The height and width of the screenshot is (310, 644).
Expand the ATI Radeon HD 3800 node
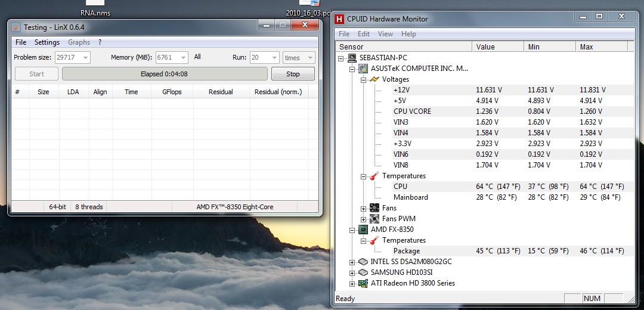click(352, 283)
